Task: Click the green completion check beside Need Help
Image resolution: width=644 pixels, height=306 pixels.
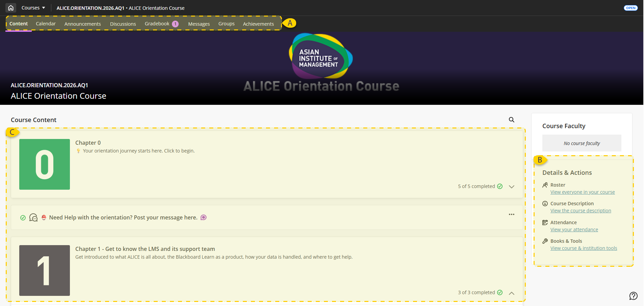Action: 23,218
